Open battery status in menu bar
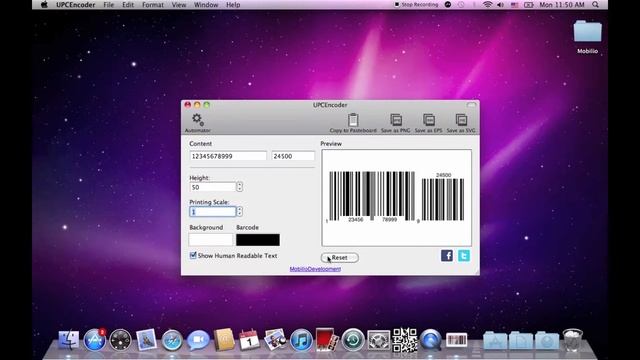Screen dimensions: 640x360 (x=529, y=5)
